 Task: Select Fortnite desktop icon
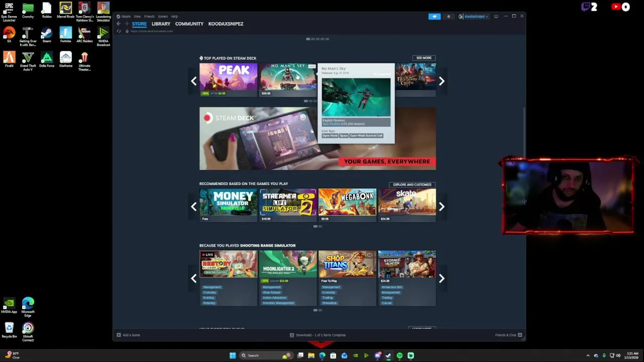pyautogui.click(x=65, y=35)
